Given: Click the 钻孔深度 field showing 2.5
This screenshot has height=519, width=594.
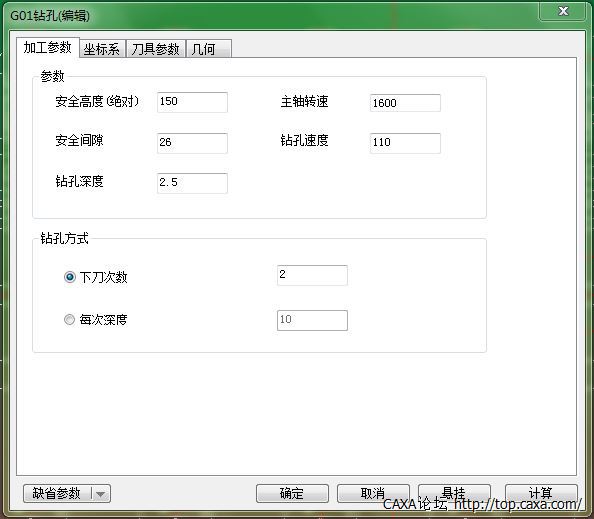Looking at the screenshot, I should pyautogui.click(x=192, y=183).
